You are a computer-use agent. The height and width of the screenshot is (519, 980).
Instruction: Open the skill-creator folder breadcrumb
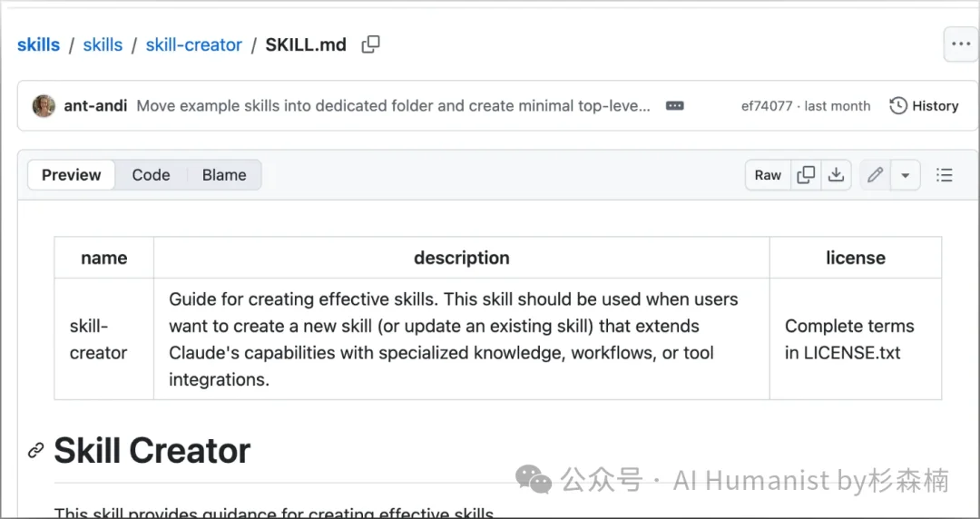[x=194, y=45]
